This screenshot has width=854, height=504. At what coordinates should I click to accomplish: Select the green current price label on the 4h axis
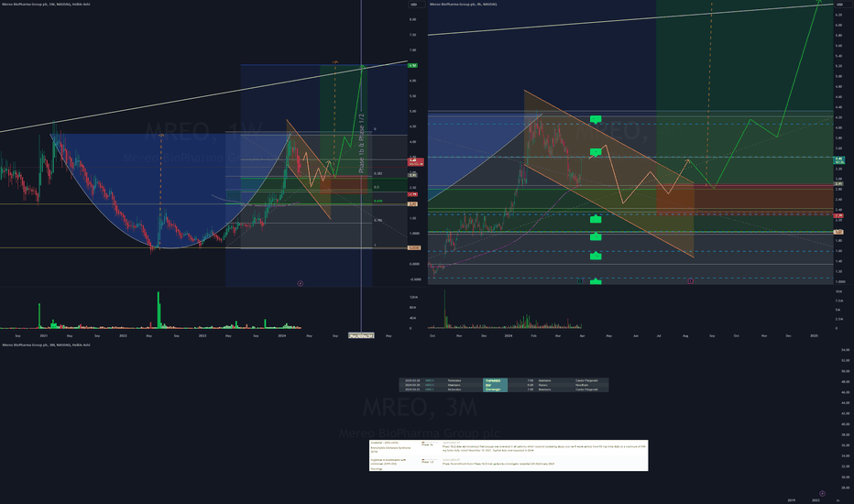pos(838,160)
